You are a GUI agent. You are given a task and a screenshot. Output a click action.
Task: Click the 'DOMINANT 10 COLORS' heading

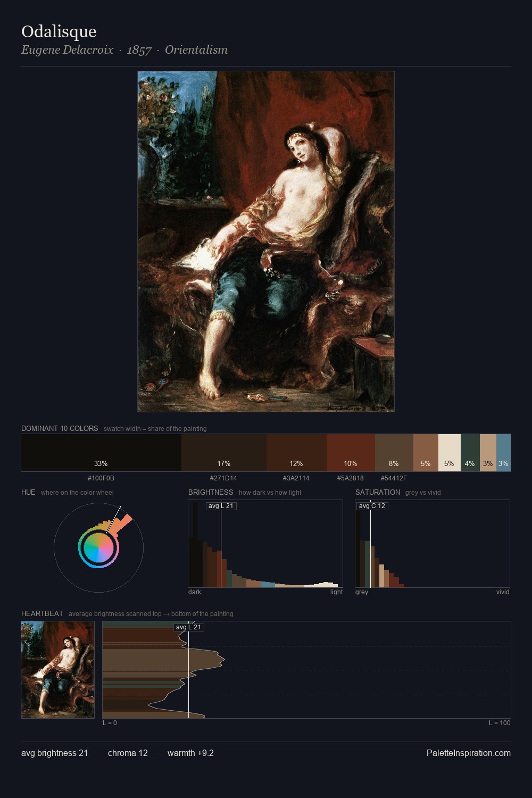tap(60, 428)
